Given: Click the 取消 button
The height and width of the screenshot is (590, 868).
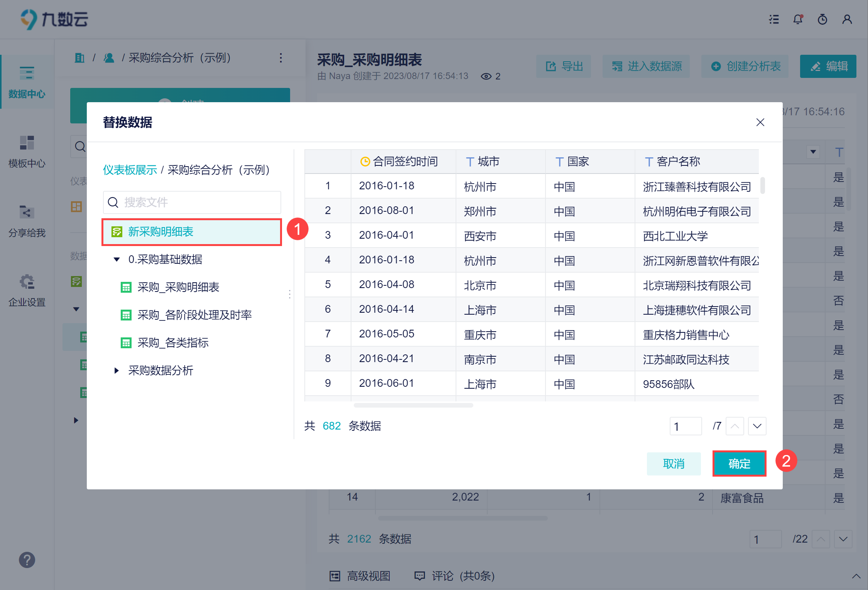Looking at the screenshot, I should (x=673, y=464).
